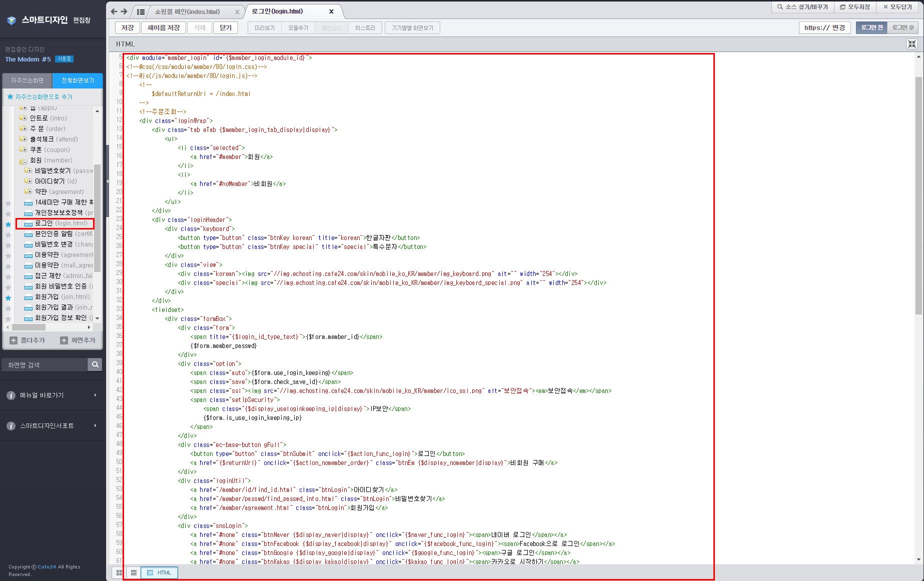This screenshot has height=581, width=924.
Task: Collapse the editor with the shrink icon
Action: coord(912,44)
